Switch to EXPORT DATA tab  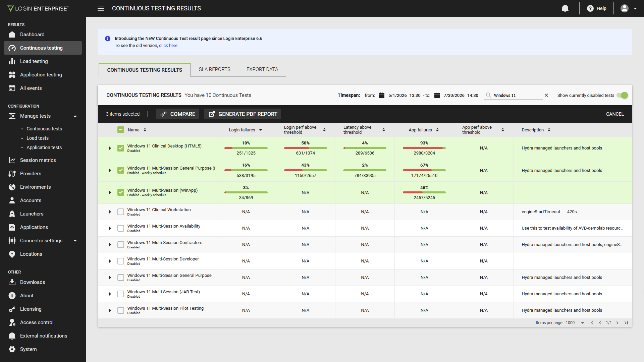point(262,69)
